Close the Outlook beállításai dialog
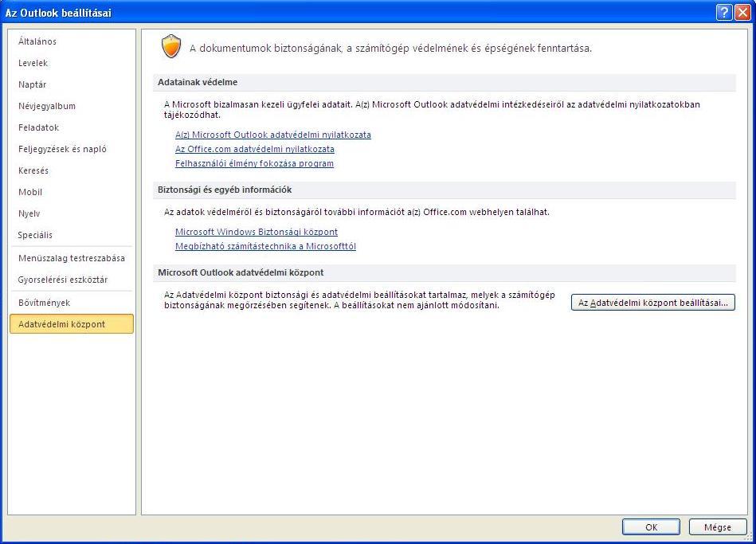 pyautogui.click(x=742, y=12)
